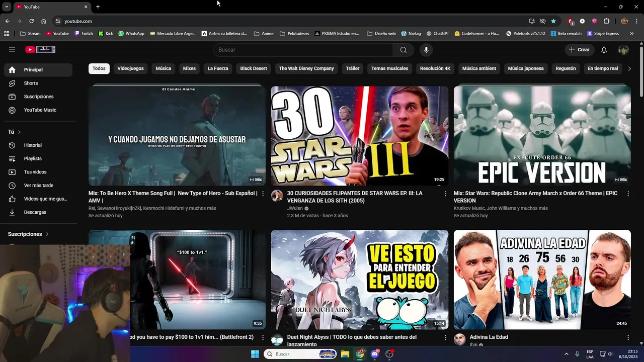Open Ver más tarde list
Viewport: 644px width, 362px height.
pyautogui.click(x=38, y=186)
